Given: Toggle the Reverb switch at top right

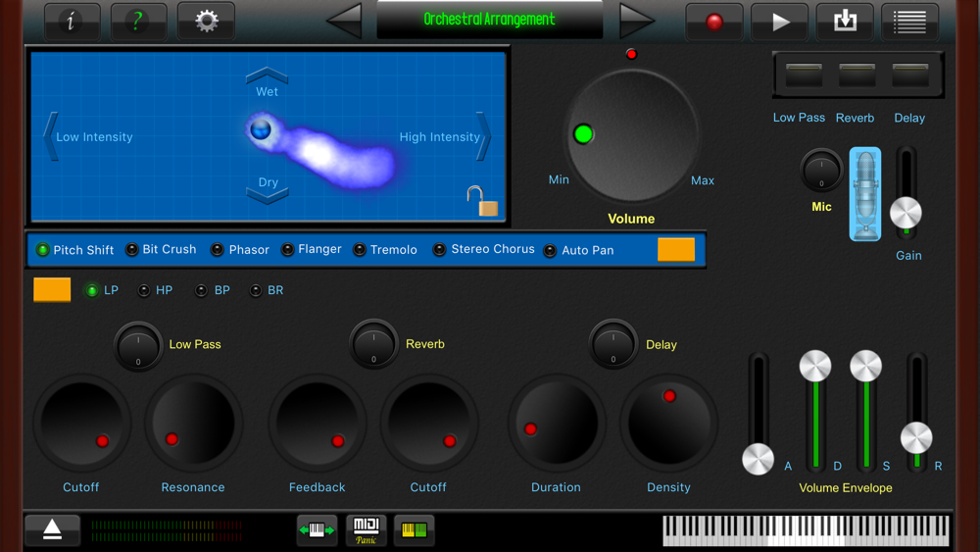Looking at the screenshot, I should (x=857, y=75).
